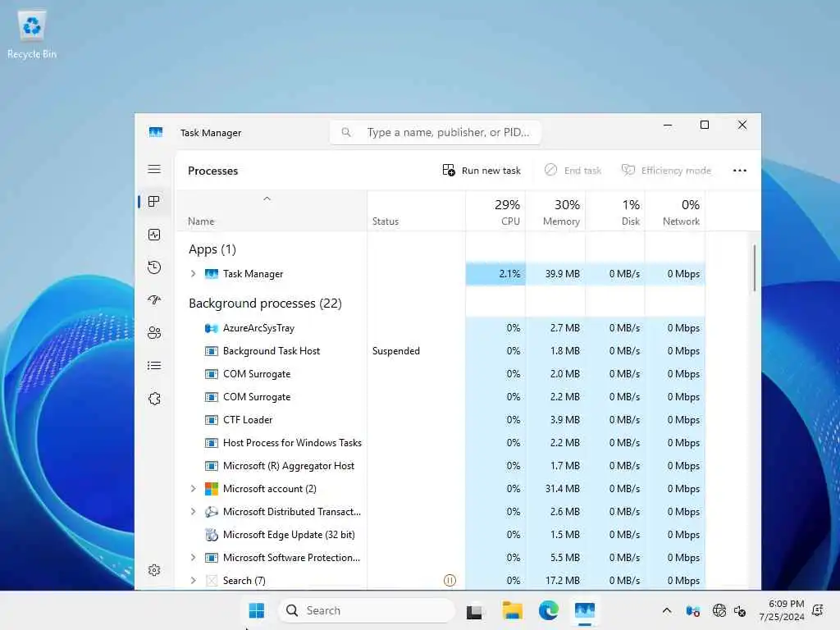
Task: Expand Microsoft Software Protection... row
Action: 194,558
